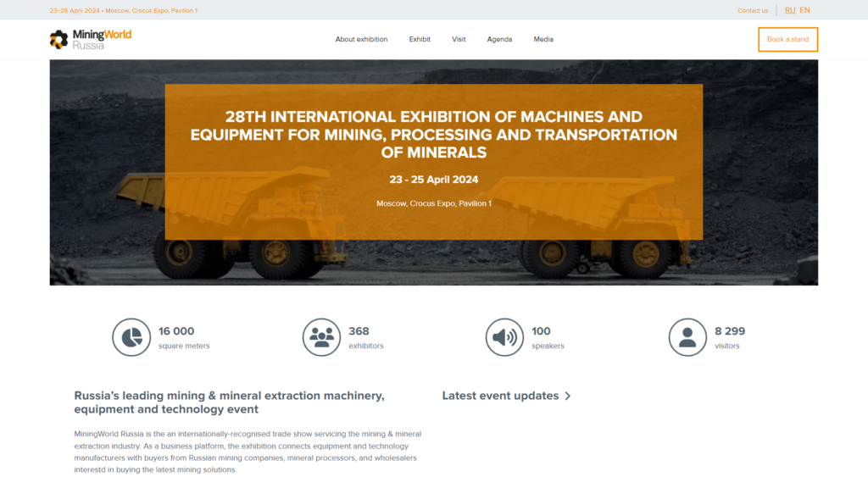Screen dimensions: 868x488
Task: Click the 23 - 25 April 2024 banner date
Action: 433,180
